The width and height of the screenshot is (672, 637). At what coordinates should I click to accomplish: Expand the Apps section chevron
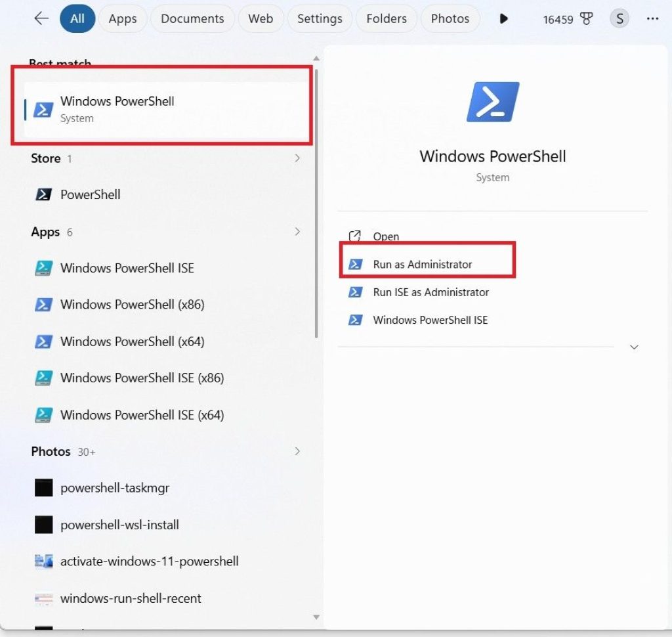point(297,232)
